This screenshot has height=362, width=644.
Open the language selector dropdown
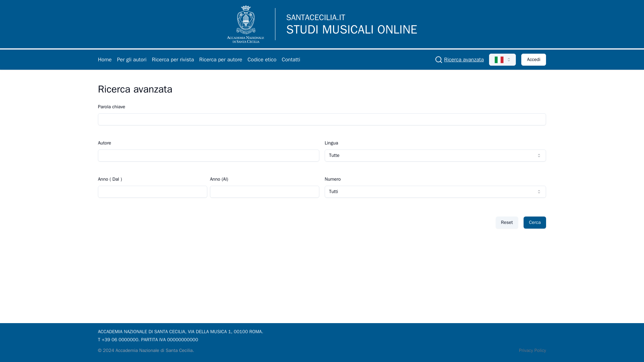[502, 60]
